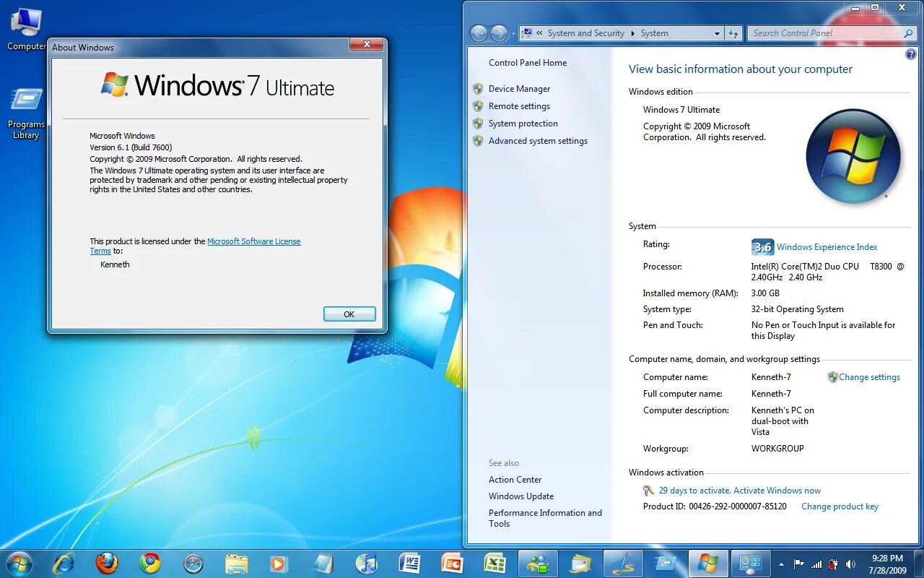Open Remote settings
Image resolution: width=924 pixels, height=578 pixels.
click(x=519, y=106)
